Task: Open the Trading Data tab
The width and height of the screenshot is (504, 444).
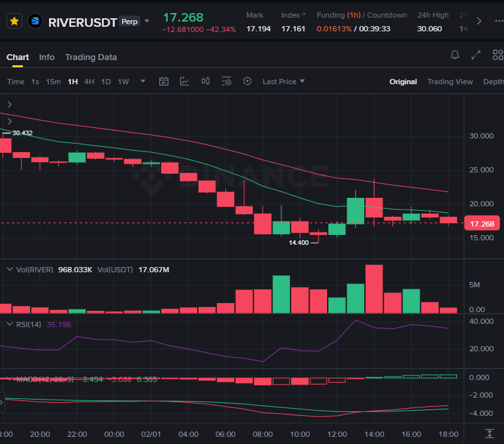Action: click(x=91, y=57)
